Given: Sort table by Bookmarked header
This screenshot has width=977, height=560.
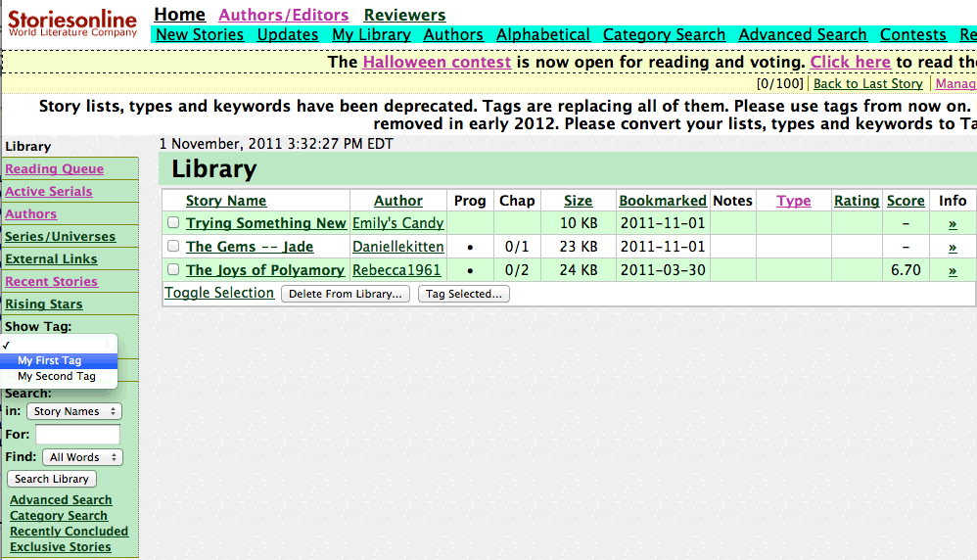Looking at the screenshot, I should (663, 201).
